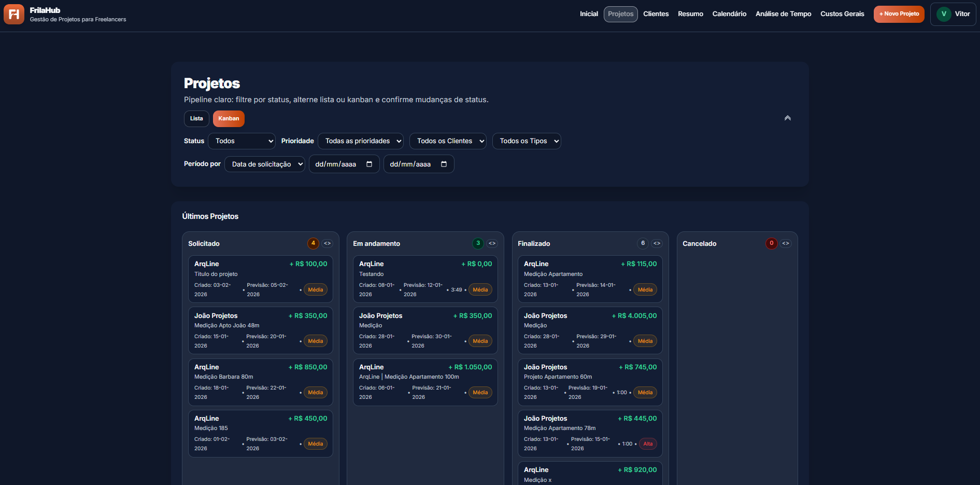The width and height of the screenshot is (980, 485).
Task: Collapse the Solicitado column via its <> icon
Action: click(327, 243)
